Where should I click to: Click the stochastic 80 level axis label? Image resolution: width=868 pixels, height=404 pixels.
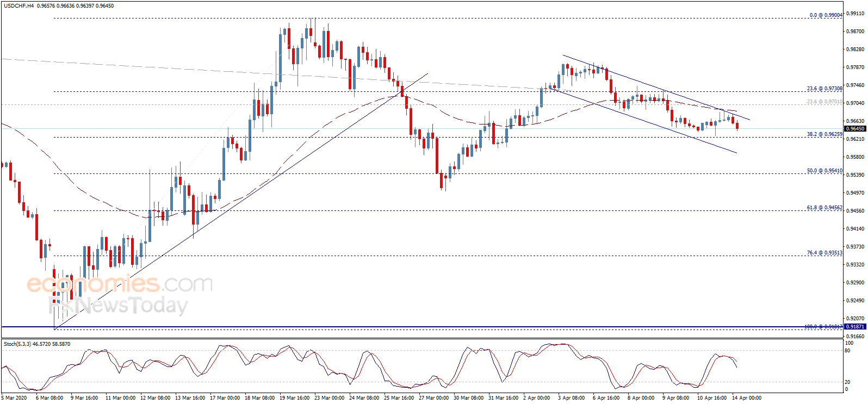click(x=847, y=351)
